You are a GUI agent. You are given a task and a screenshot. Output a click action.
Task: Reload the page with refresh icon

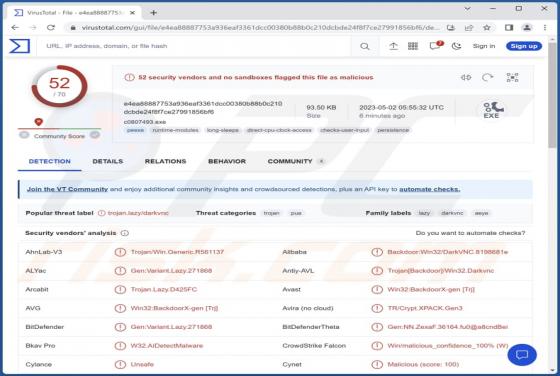pos(51,27)
